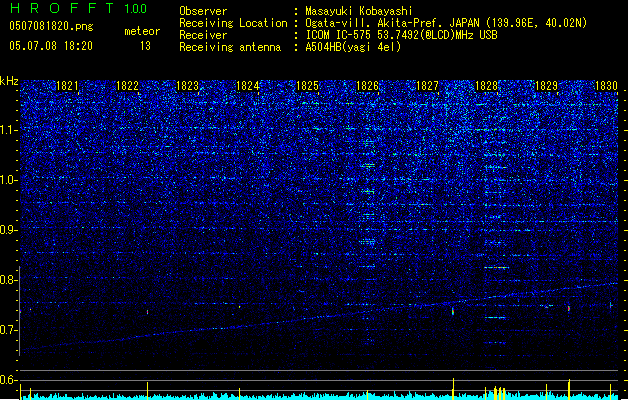Click the date stamp 05.07.08 18:20
Image resolution: width=629 pixels, height=400 pixels.
pos(51,46)
